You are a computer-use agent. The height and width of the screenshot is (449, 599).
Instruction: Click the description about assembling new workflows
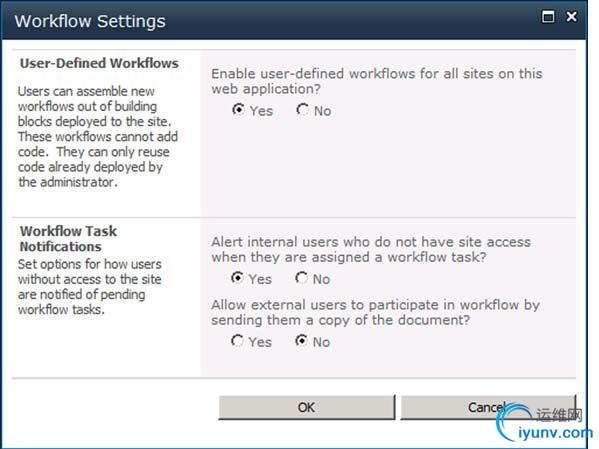(x=98, y=137)
